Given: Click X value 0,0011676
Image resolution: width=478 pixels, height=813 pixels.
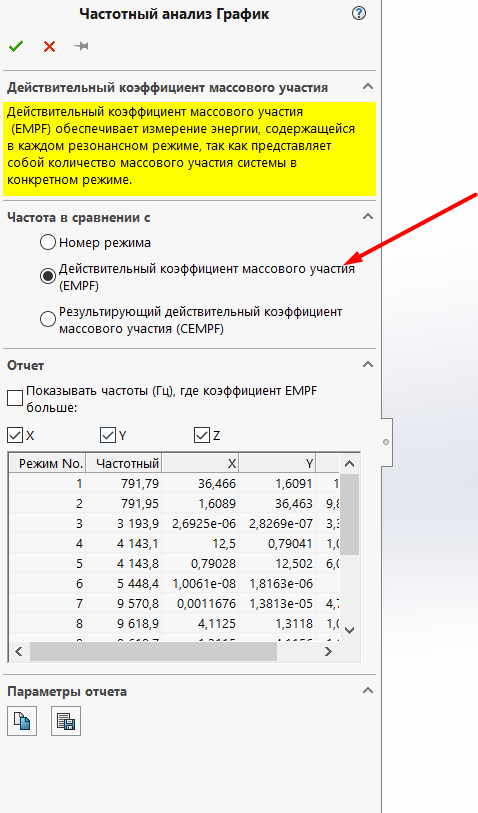Looking at the screenshot, I should pyautogui.click(x=200, y=604).
